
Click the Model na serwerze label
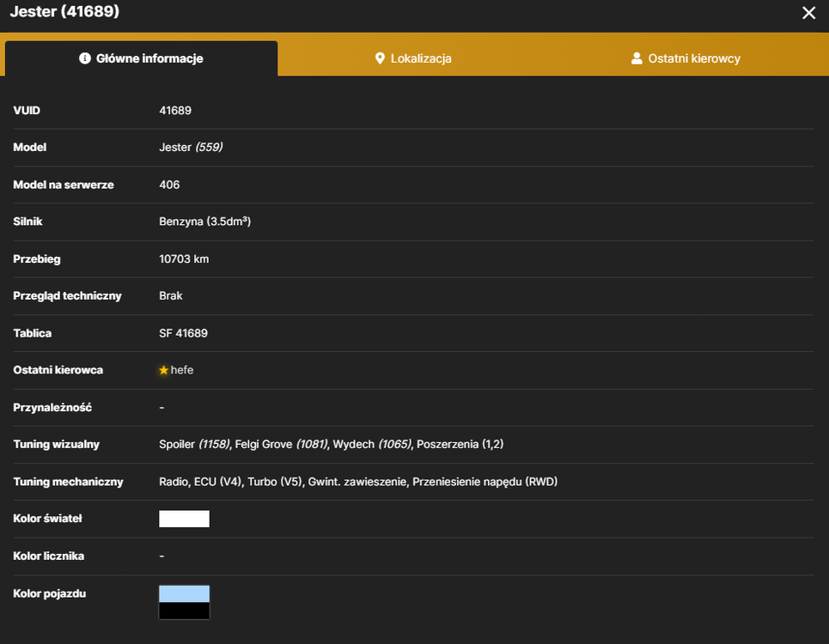pos(64,185)
